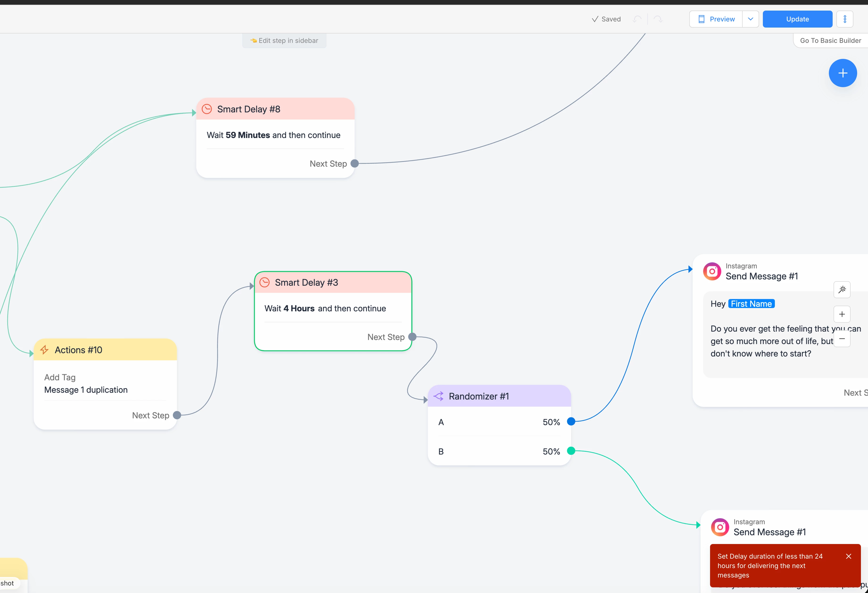Image resolution: width=868 pixels, height=593 pixels.
Task: Dismiss the red delay warning toast
Action: click(849, 556)
